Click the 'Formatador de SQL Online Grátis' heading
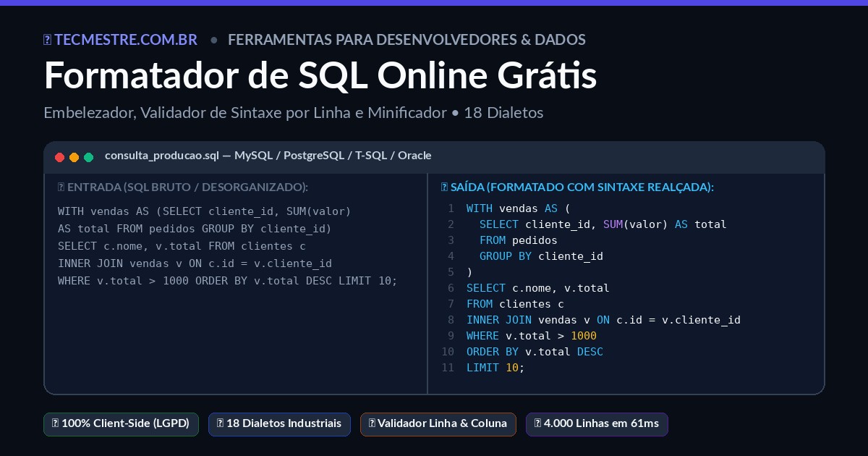This screenshot has height=456, width=868. click(320, 75)
